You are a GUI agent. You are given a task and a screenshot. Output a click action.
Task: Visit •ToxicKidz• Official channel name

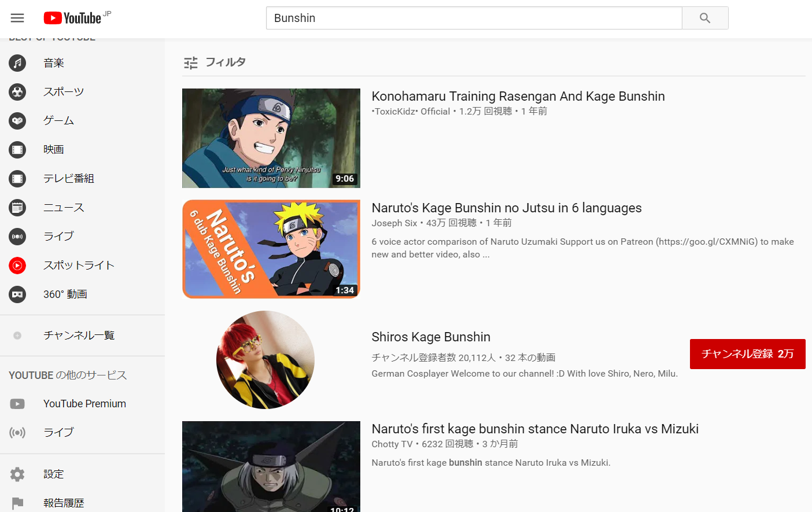(411, 112)
